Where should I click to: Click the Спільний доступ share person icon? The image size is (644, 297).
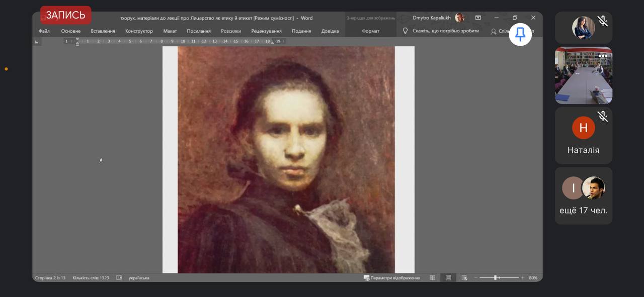[494, 31]
